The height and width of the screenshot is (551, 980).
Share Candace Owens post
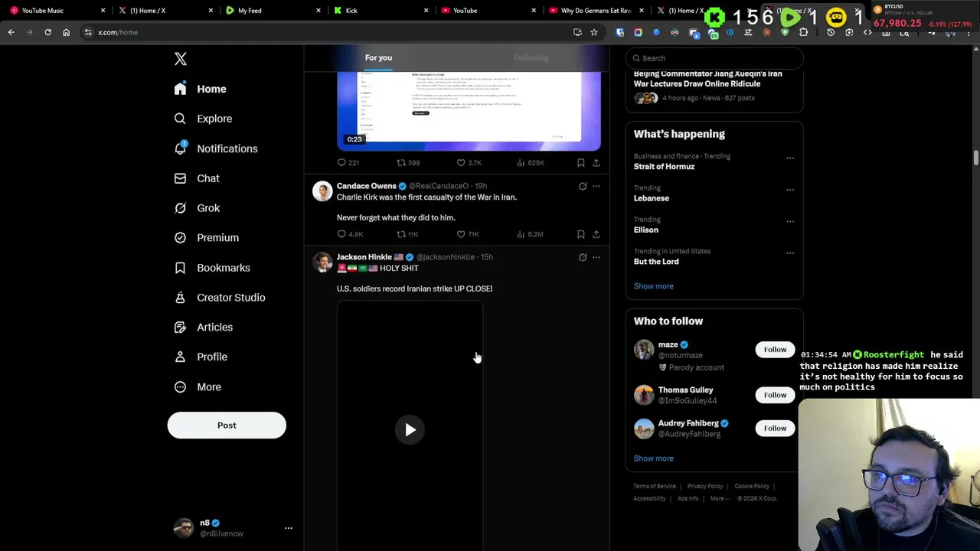point(596,234)
